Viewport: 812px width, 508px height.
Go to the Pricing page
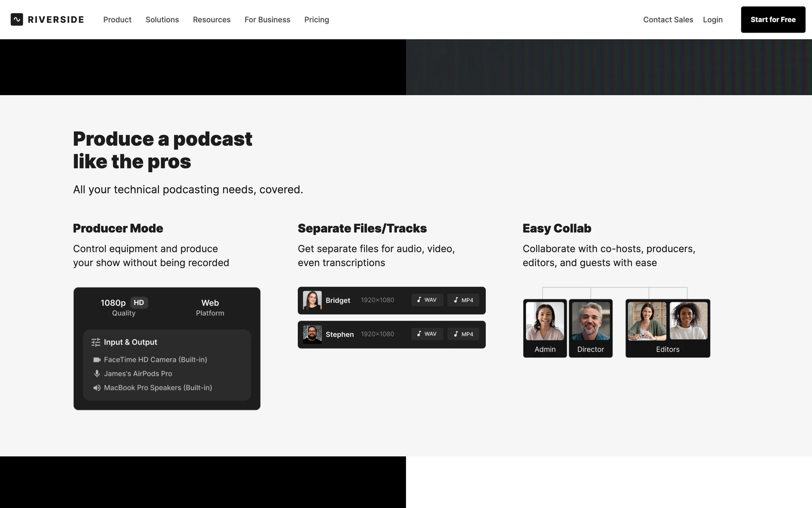(x=316, y=19)
